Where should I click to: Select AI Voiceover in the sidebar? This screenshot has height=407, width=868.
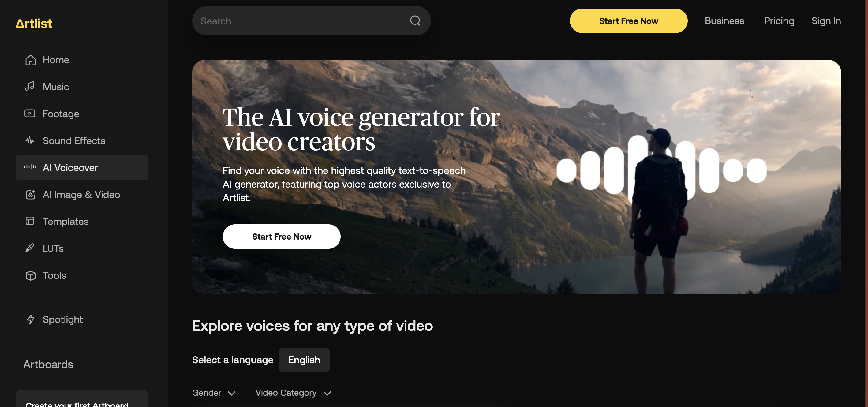tap(82, 167)
